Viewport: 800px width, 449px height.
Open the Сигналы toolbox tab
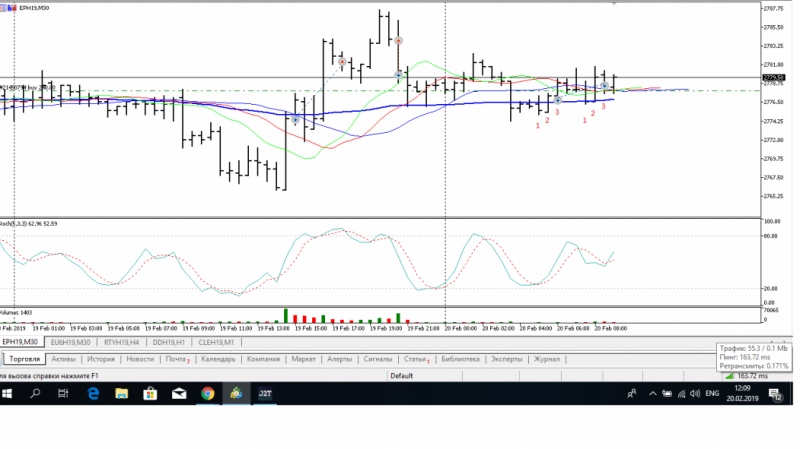tap(378, 359)
